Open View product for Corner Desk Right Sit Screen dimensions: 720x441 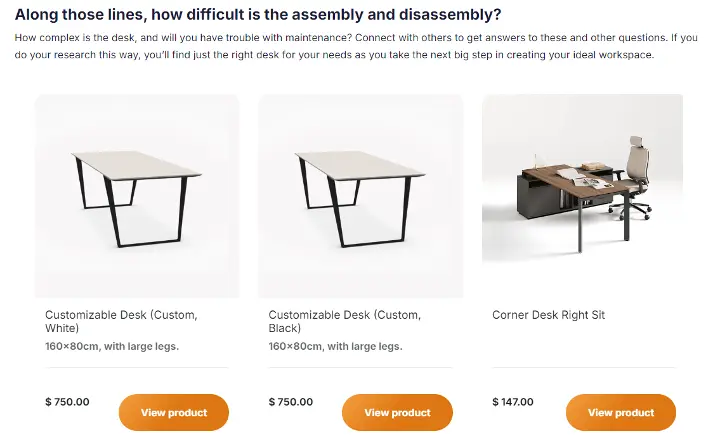(620, 412)
